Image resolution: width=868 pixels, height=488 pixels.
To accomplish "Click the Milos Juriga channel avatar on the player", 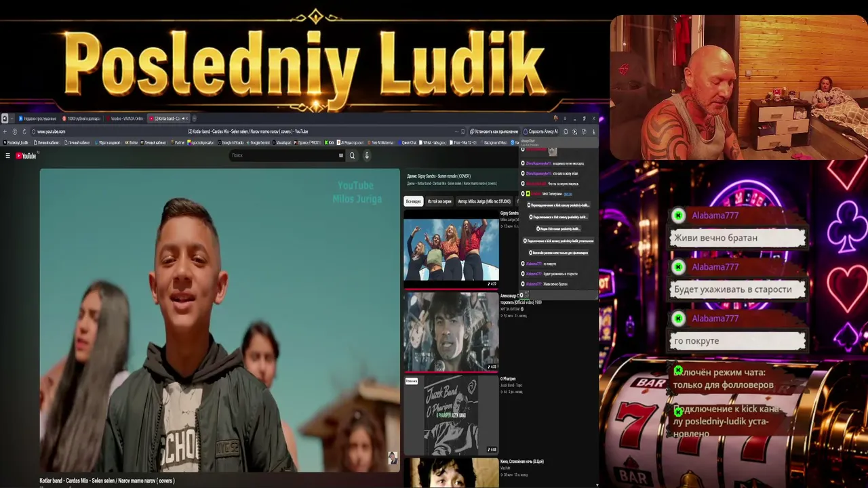I will [x=393, y=458].
